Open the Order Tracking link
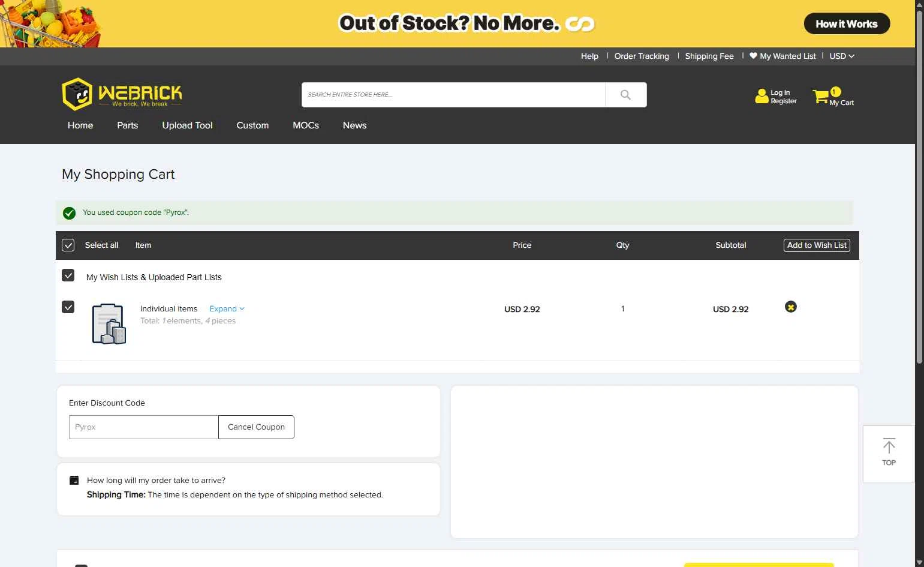Screen dimensions: 924x567 [x=642, y=56]
